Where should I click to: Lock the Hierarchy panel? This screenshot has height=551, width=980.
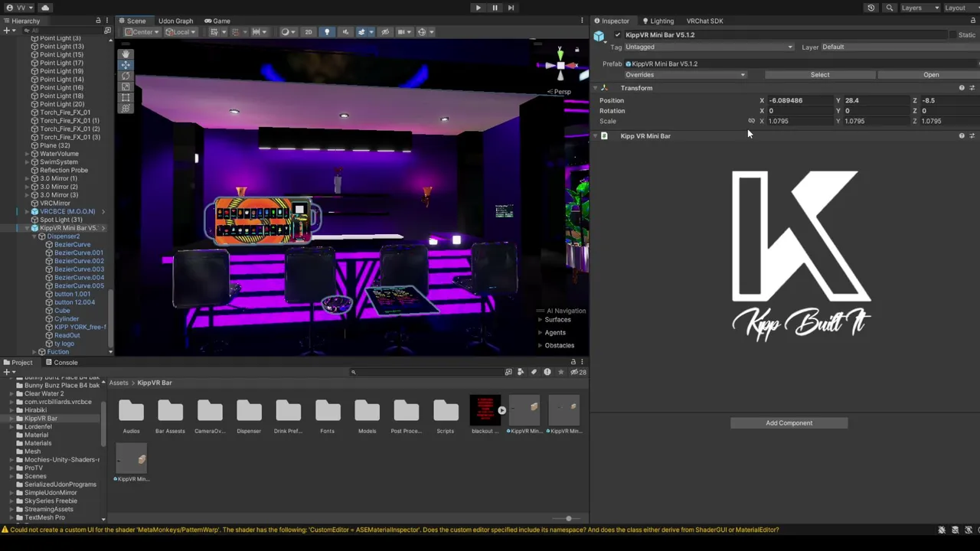98,21
